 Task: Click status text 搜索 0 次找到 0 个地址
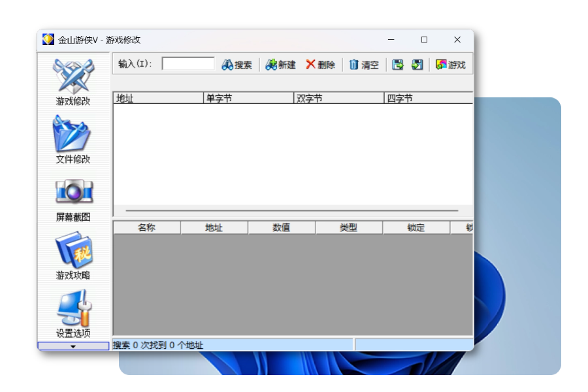158,345
